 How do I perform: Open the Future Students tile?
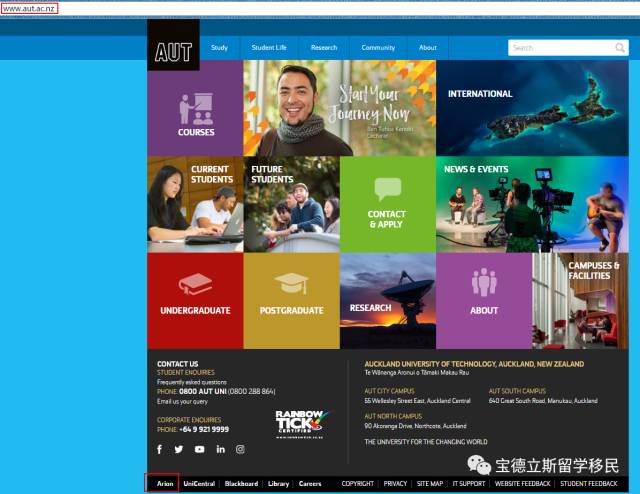pos(291,204)
